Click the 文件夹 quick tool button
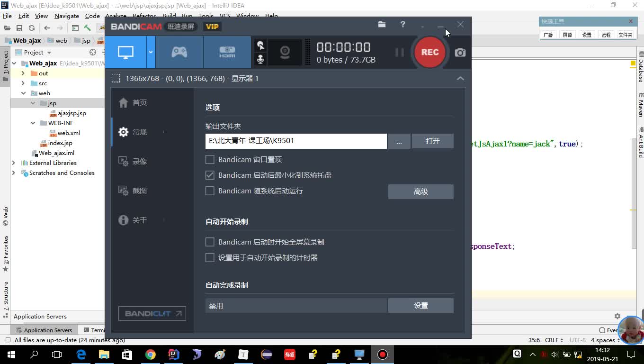644x364 pixels. point(625,35)
